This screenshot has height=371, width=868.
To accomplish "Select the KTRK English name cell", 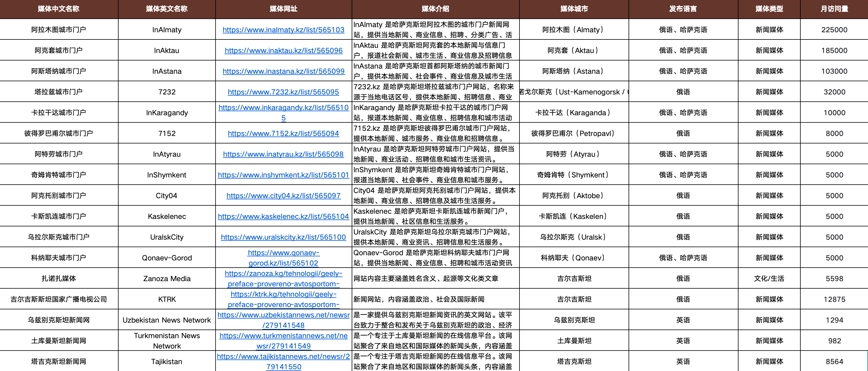I will [x=167, y=299].
